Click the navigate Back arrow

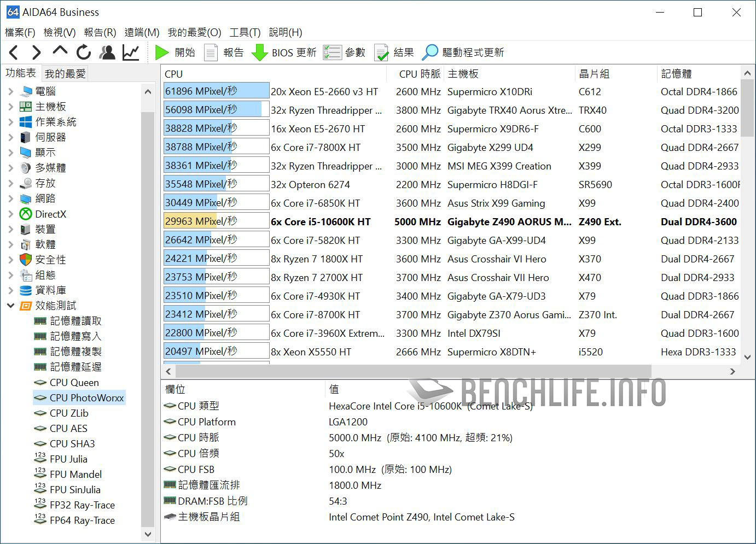click(x=14, y=52)
